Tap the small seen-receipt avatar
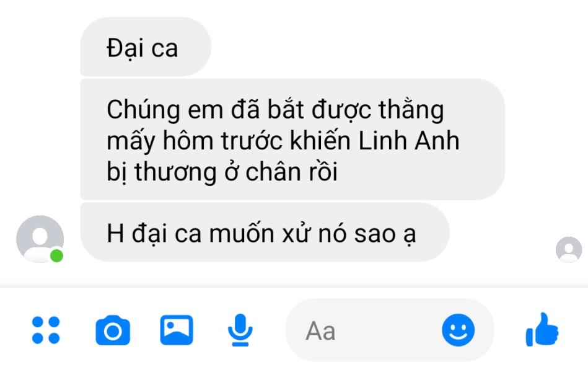The height and width of the screenshot is (372, 588). click(x=569, y=249)
